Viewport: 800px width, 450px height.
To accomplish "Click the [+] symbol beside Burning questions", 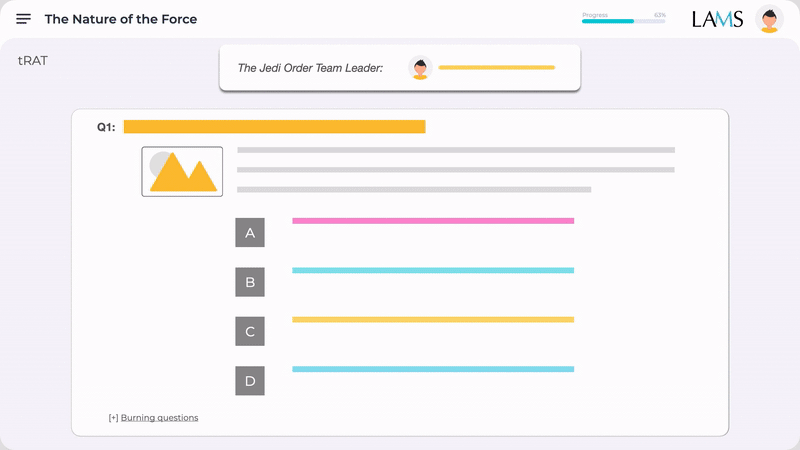I will point(113,418).
